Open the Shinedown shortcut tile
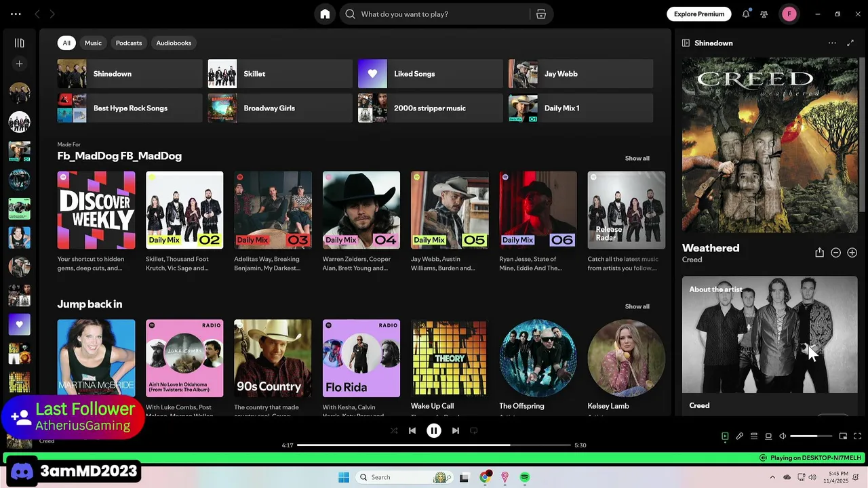The image size is (868, 488). [130, 74]
